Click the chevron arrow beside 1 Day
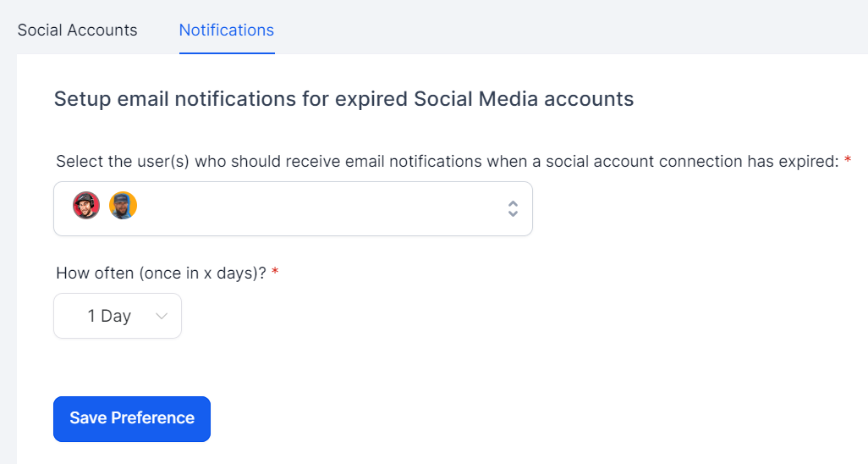 click(x=162, y=316)
